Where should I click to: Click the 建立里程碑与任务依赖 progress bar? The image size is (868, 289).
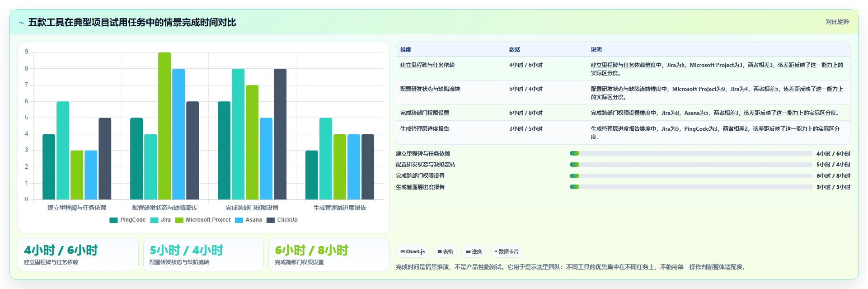pos(691,154)
